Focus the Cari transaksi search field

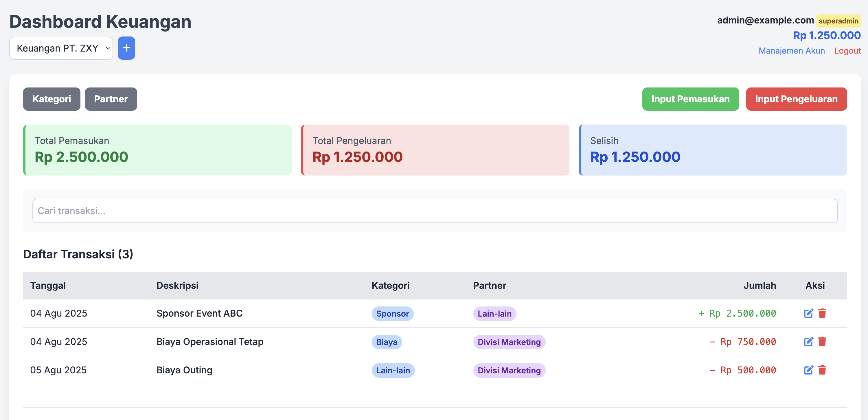click(435, 211)
